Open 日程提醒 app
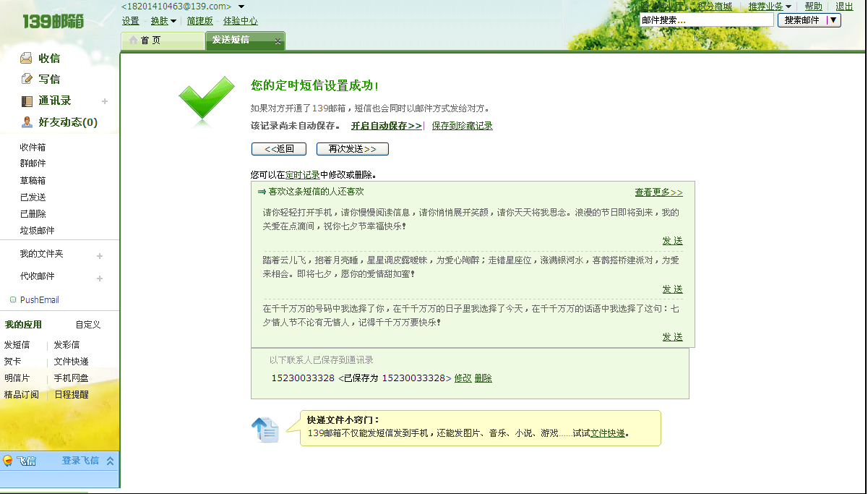The height and width of the screenshot is (494, 868). pos(72,395)
